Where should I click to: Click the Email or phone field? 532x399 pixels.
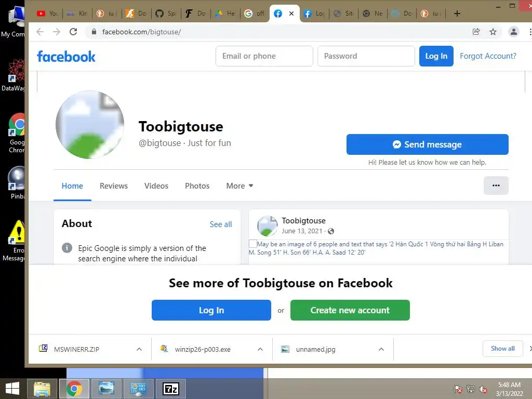(264, 56)
